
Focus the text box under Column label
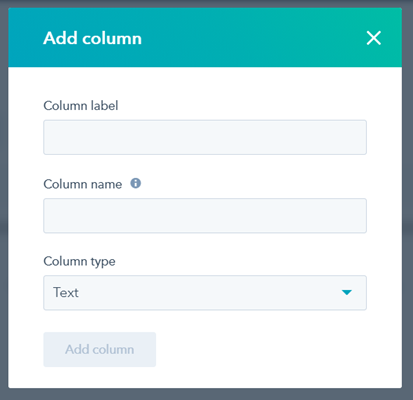point(205,137)
